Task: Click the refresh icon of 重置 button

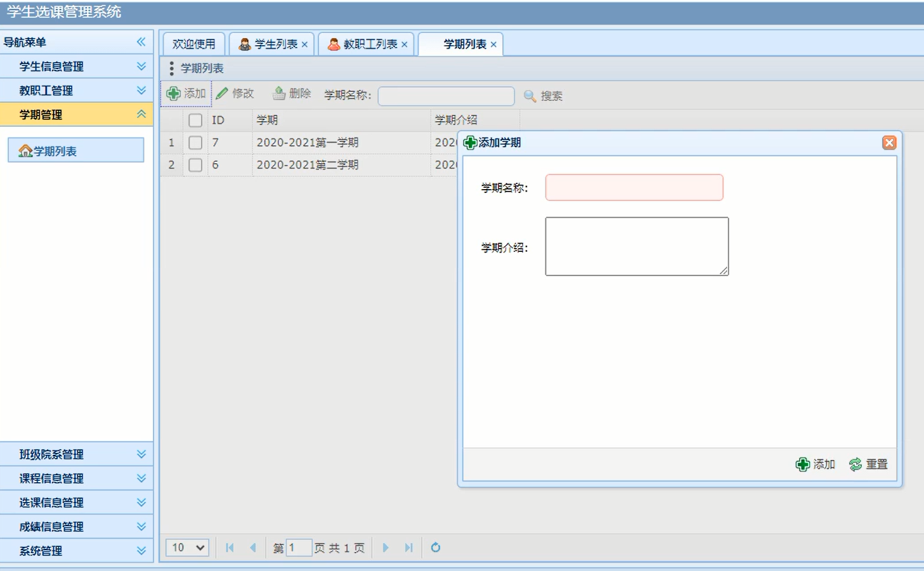Action: coord(856,464)
